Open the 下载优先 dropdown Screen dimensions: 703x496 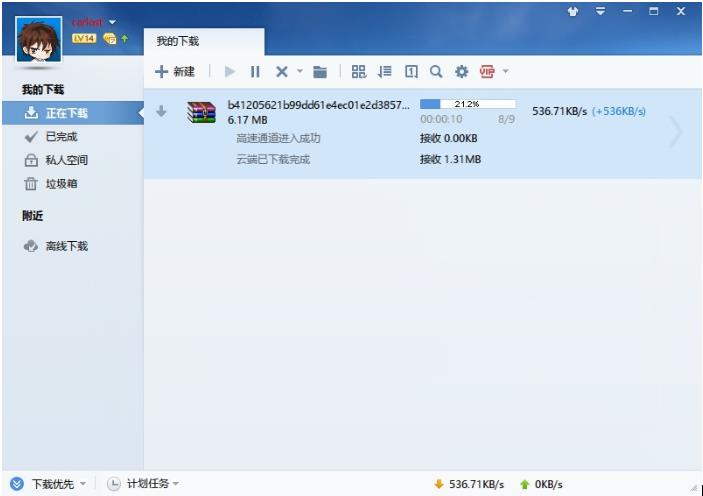point(82,483)
